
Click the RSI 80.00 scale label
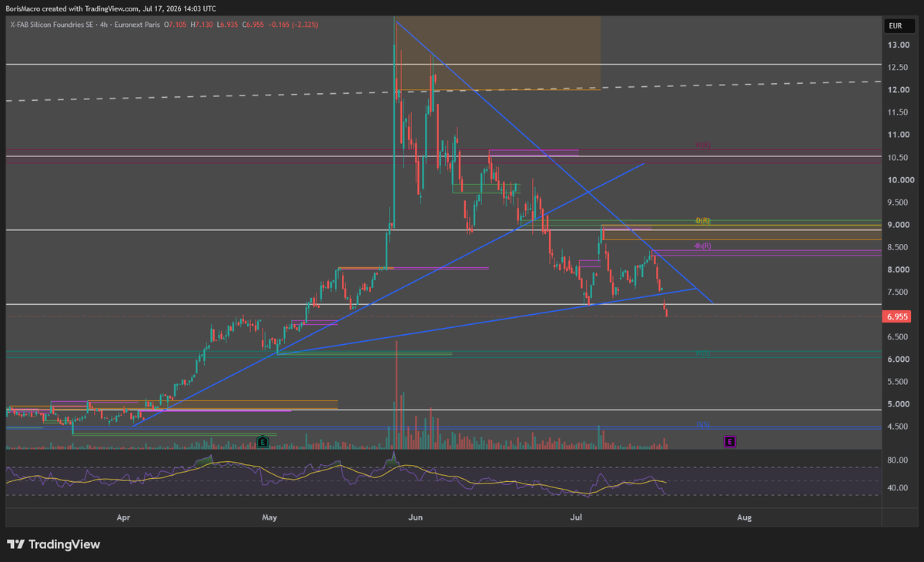(898, 460)
